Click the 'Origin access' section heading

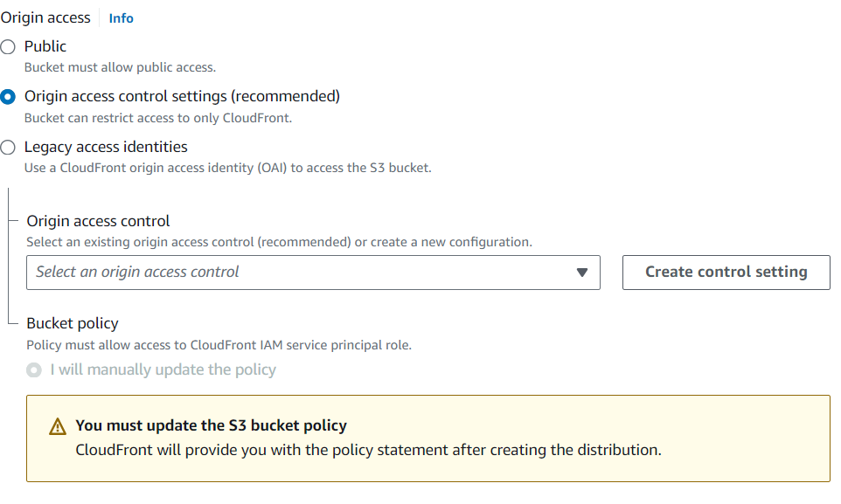pos(45,17)
